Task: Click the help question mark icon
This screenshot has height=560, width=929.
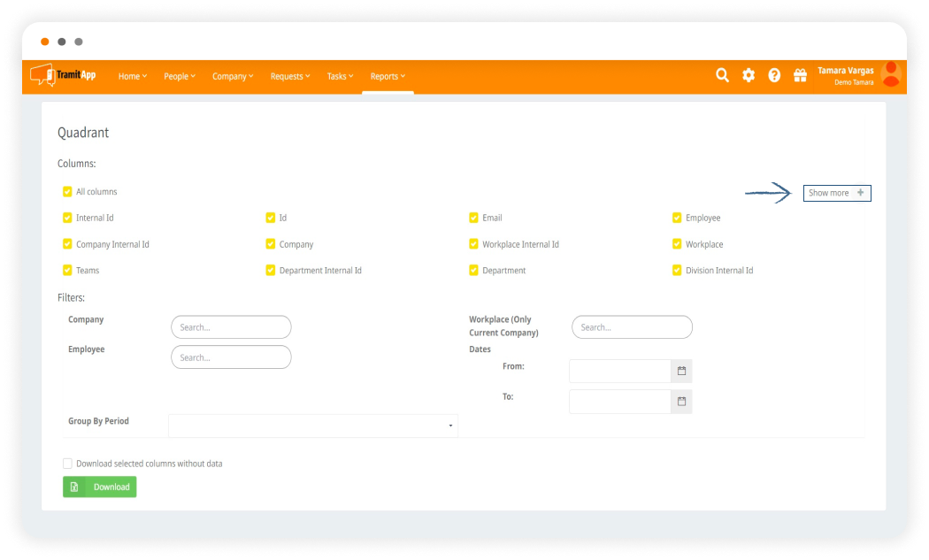Action: [x=774, y=76]
